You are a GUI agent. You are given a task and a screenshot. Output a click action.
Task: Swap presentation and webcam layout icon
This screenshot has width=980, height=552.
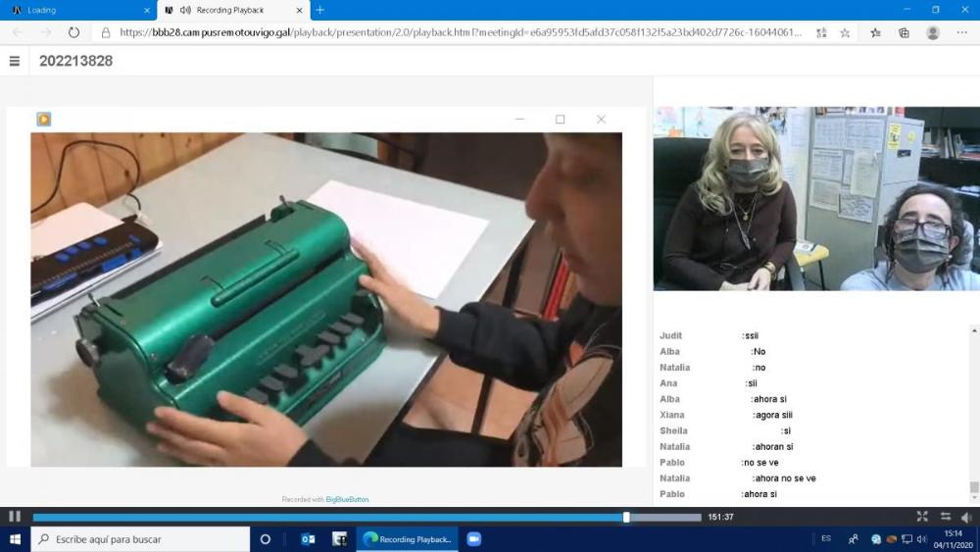click(x=945, y=517)
